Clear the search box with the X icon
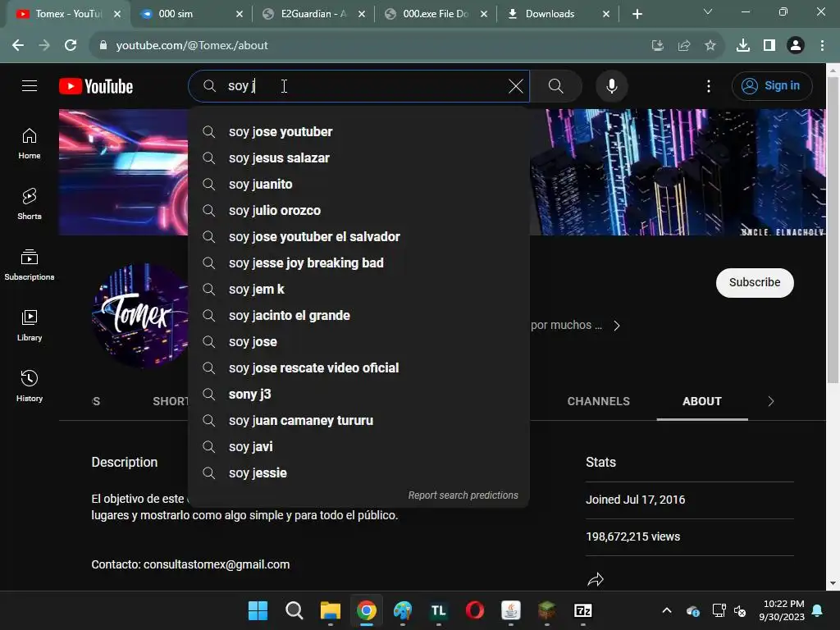The height and width of the screenshot is (630, 840). (x=516, y=85)
